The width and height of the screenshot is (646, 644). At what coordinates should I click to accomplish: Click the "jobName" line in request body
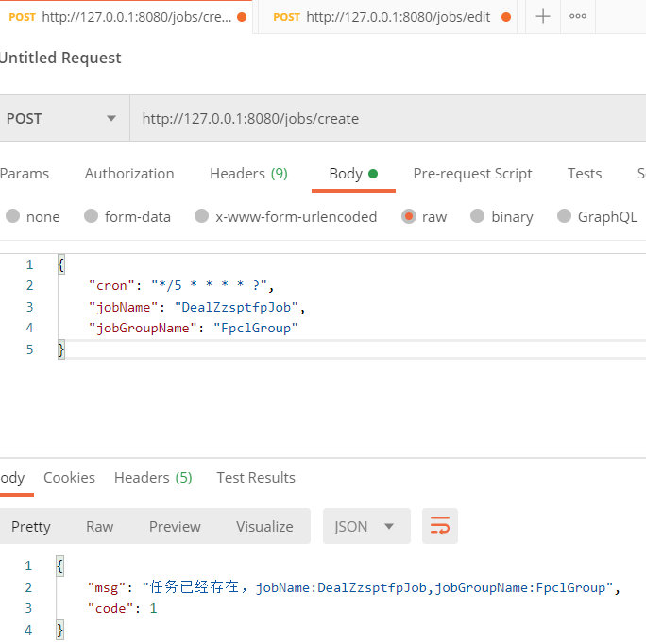(197, 307)
